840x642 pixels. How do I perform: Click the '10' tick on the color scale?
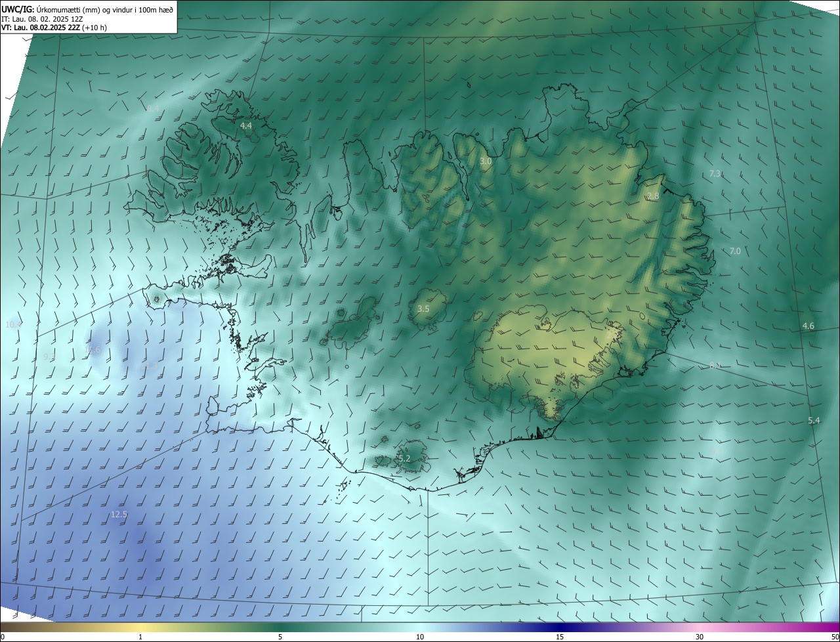(420, 637)
